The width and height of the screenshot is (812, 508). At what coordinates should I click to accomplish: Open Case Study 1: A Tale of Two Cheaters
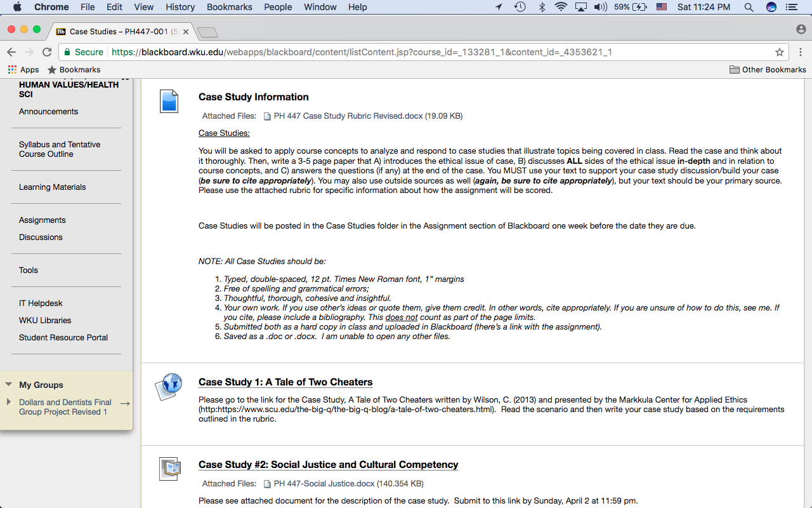pyautogui.click(x=285, y=382)
